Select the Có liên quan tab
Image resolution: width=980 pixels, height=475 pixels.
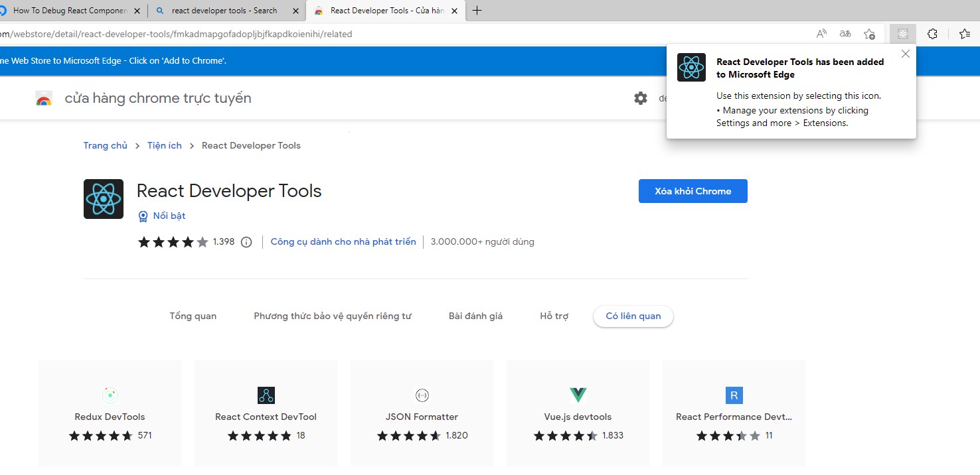633,316
